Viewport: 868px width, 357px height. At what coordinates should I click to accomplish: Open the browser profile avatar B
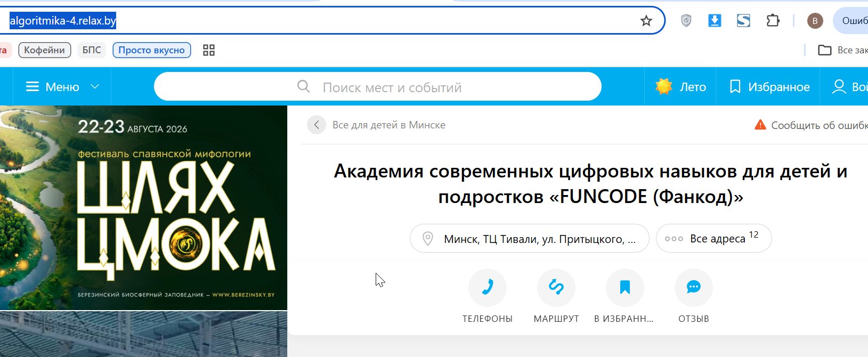815,21
